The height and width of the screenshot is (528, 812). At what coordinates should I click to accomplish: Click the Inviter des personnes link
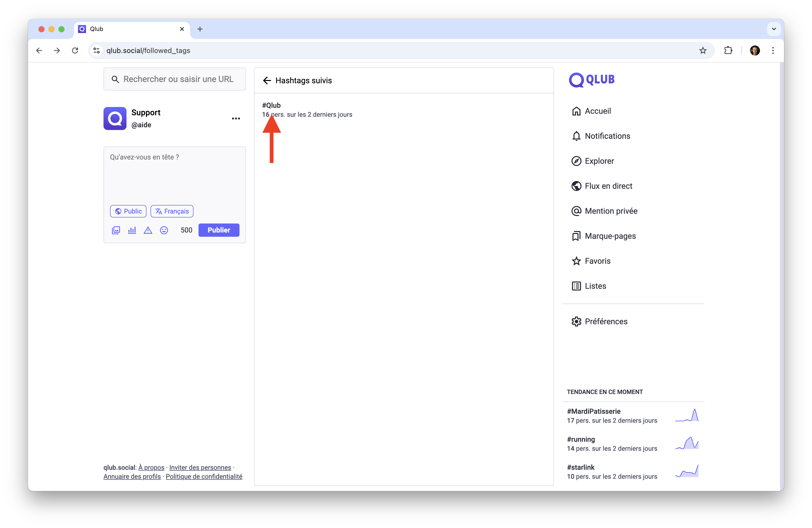pyautogui.click(x=200, y=468)
